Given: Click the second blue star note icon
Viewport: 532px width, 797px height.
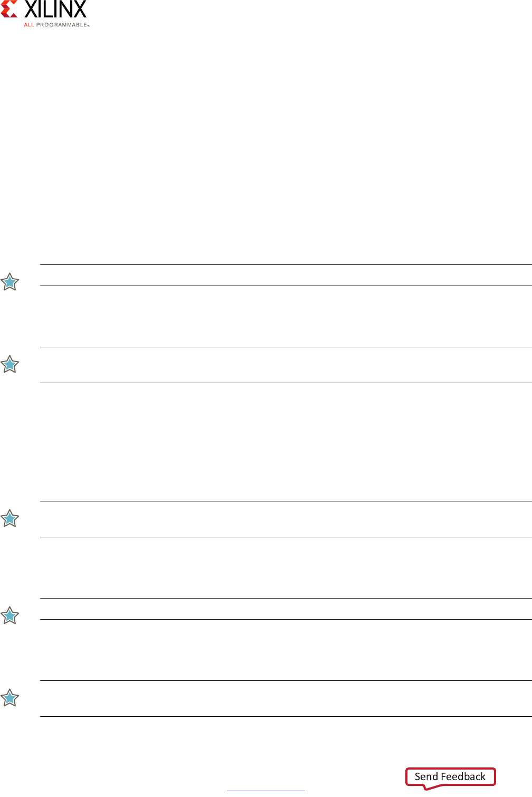Looking at the screenshot, I should click(10, 364).
